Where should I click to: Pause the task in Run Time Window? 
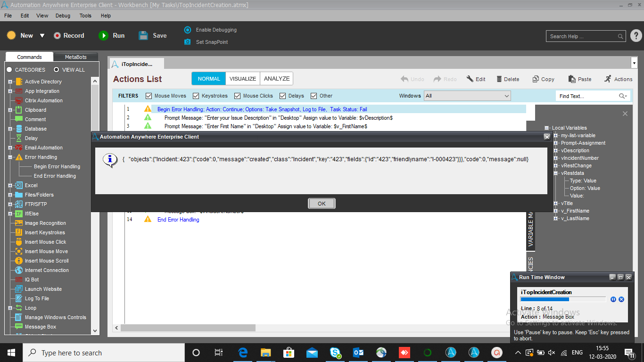pos(613,299)
